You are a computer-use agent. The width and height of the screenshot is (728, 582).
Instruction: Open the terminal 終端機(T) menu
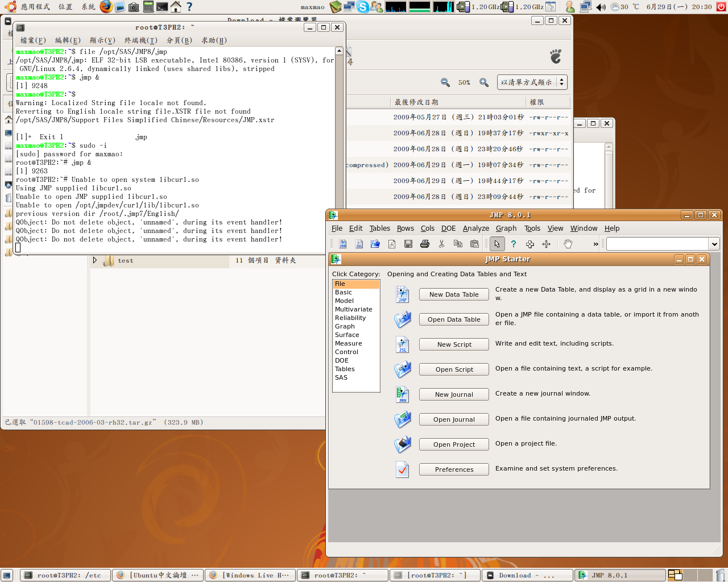tap(141, 40)
